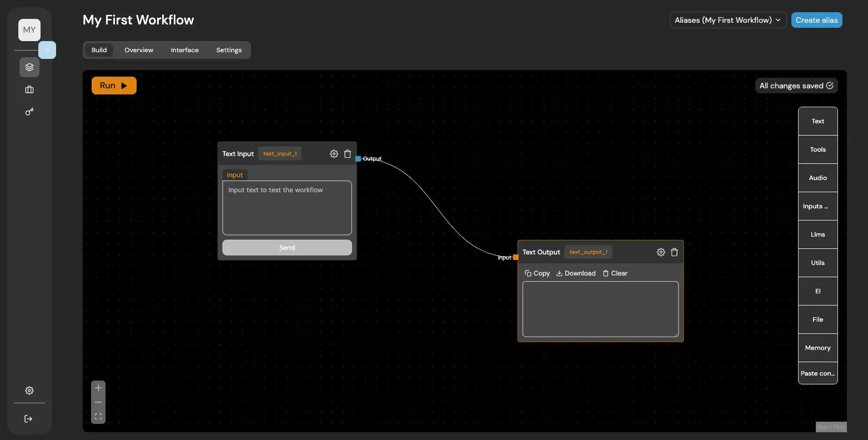
Task: Delete the Text Output node via trash icon
Action: (674, 252)
